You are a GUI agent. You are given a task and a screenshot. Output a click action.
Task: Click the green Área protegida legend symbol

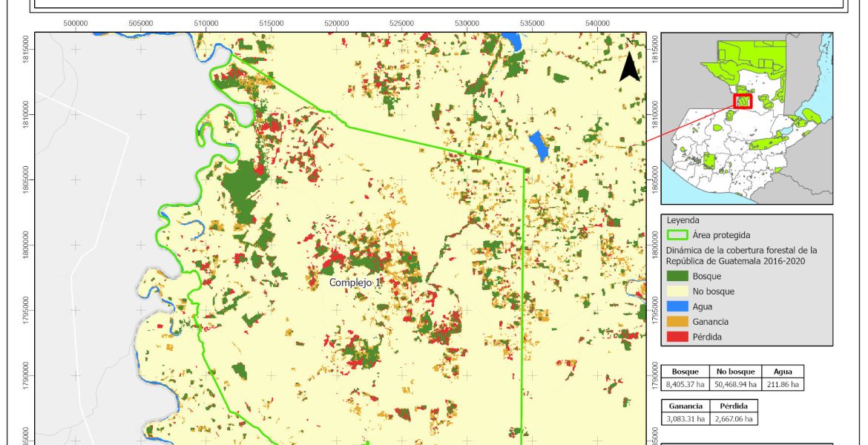[x=676, y=235]
